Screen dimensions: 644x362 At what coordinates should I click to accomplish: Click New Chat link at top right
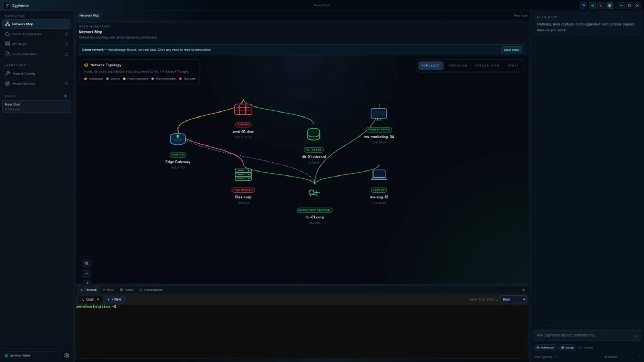tap(520, 16)
